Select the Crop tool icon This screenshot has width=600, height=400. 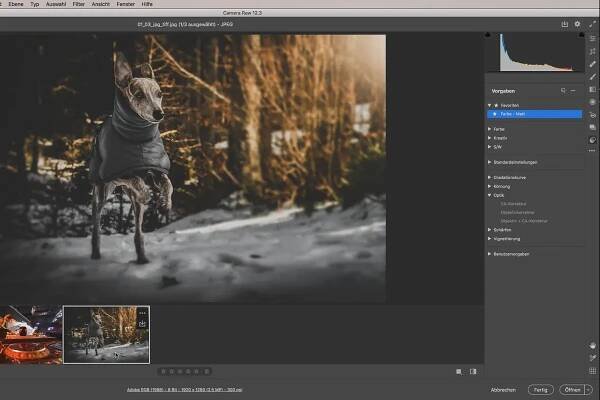(592, 51)
